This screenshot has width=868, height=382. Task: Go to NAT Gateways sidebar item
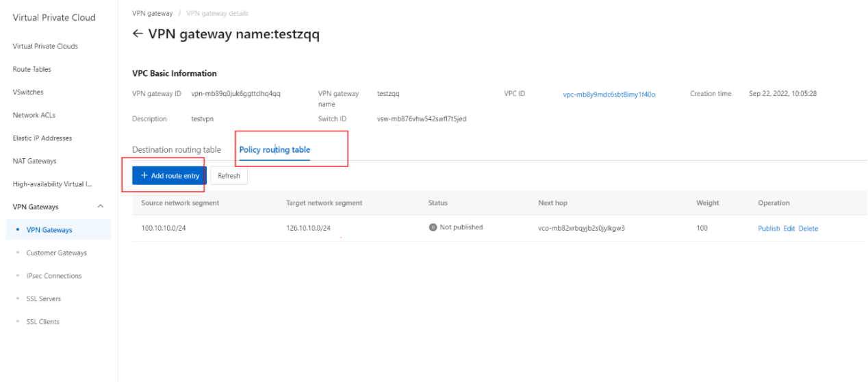click(35, 161)
